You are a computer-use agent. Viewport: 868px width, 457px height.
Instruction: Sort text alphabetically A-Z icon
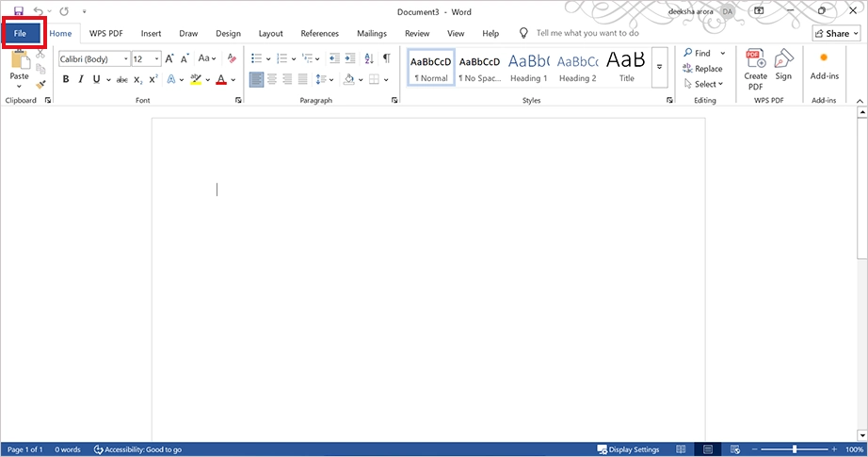point(369,58)
